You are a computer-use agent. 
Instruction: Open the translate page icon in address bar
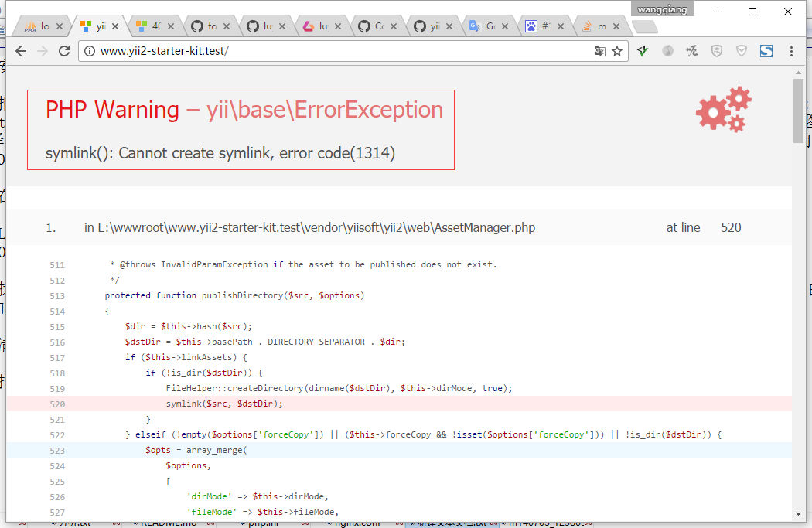click(x=599, y=51)
